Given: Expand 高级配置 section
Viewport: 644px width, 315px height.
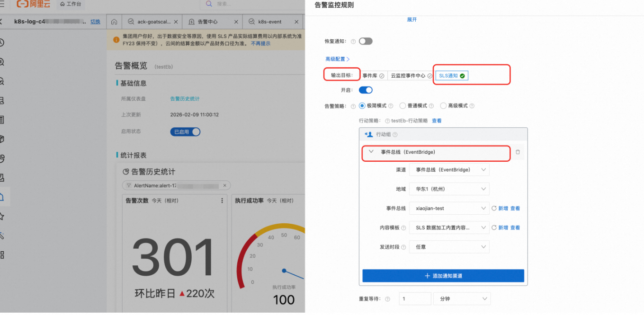Looking at the screenshot, I should pyautogui.click(x=337, y=59).
